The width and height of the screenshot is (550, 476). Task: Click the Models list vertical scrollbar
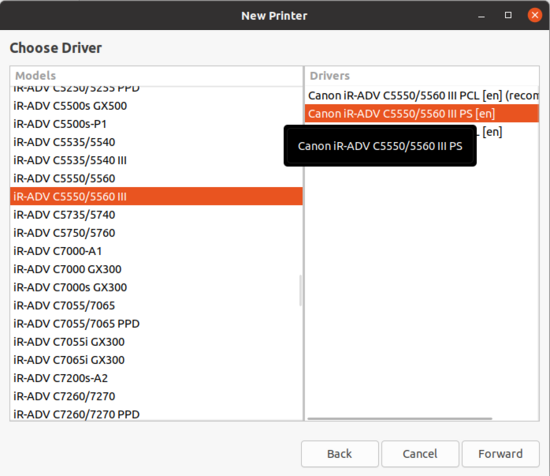tap(301, 290)
